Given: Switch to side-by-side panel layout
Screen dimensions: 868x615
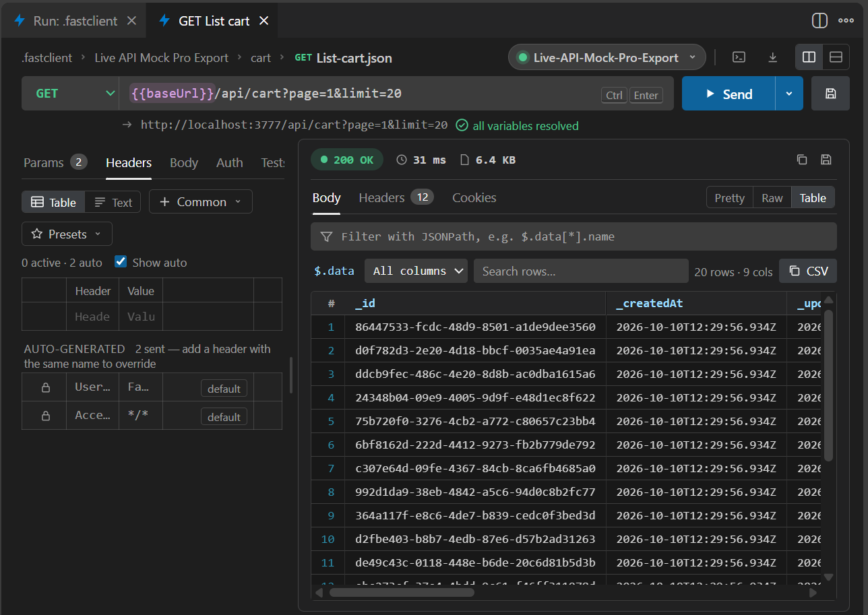Looking at the screenshot, I should coord(809,57).
